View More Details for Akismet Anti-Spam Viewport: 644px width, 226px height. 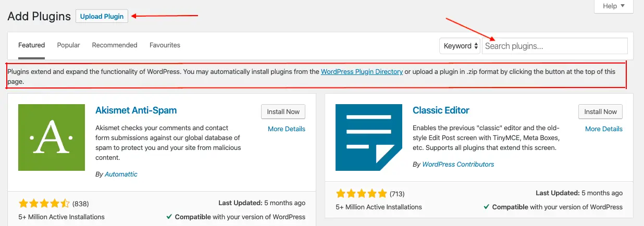(287, 129)
